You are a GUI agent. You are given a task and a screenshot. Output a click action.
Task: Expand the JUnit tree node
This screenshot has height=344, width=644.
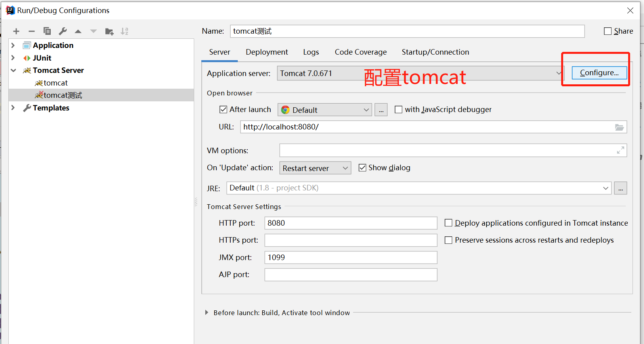13,58
